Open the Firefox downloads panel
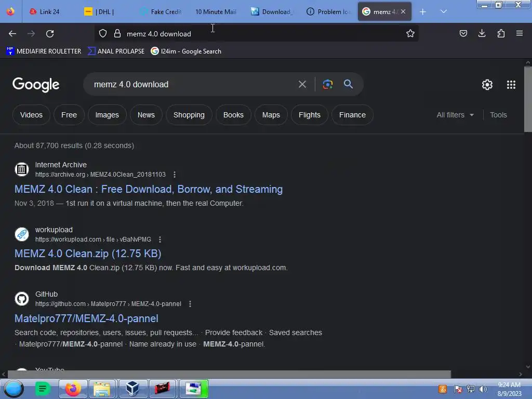The width and height of the screenshot is (532, 399). [482, 33]
